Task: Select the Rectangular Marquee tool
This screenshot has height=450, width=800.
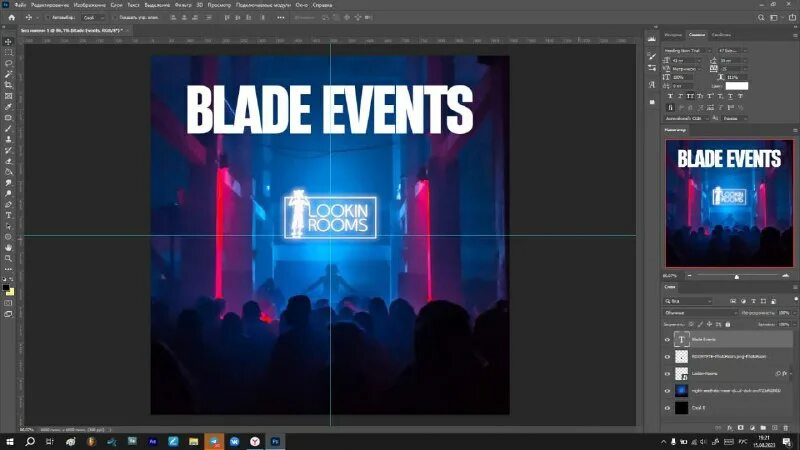Action: [8, 53]
